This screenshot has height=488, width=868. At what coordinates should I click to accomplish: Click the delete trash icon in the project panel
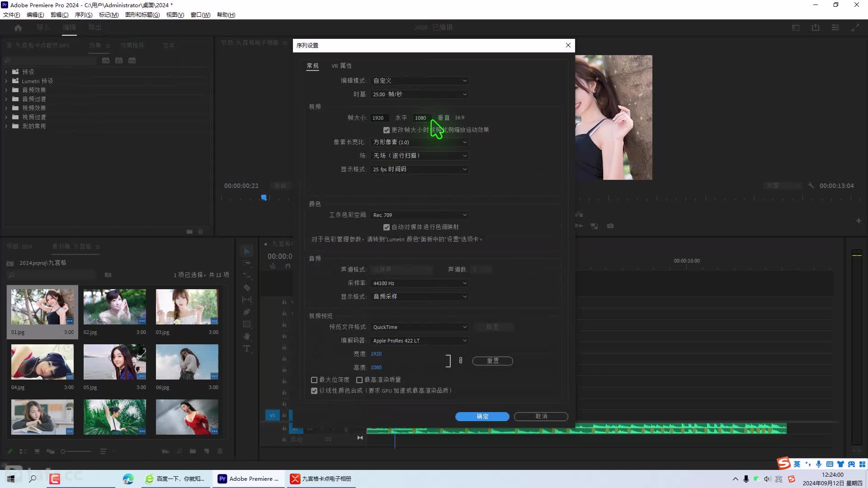click(220, 451)
